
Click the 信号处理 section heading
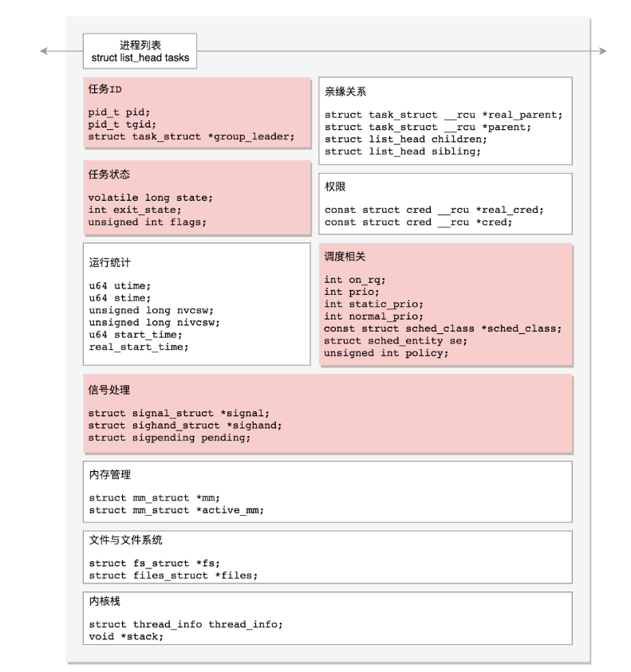point(110,391)
